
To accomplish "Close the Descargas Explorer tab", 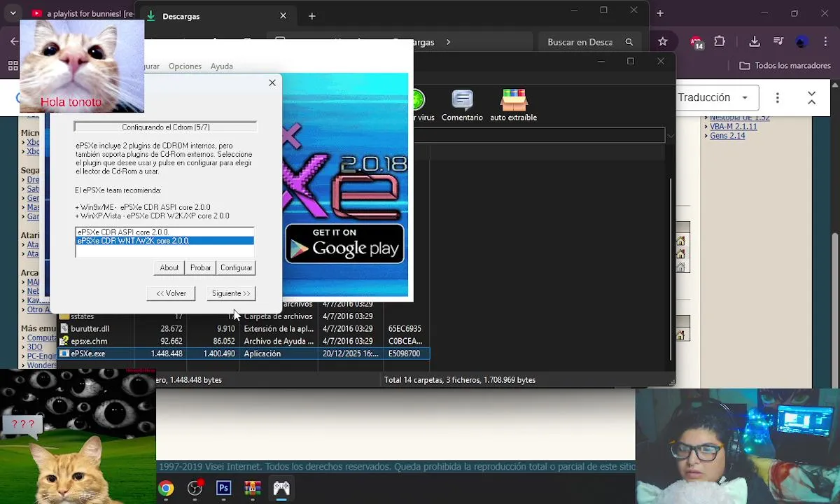I will [x=283, y=15].
